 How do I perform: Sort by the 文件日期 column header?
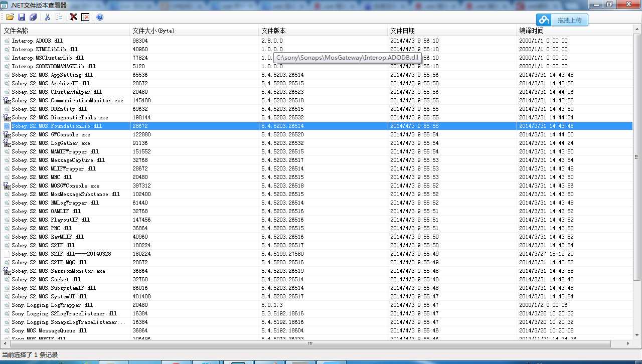452,31
